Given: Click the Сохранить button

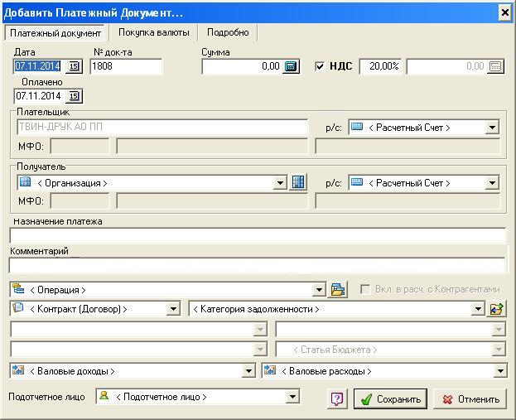Looking at the screenshot, I should click(x=390, y=398).
